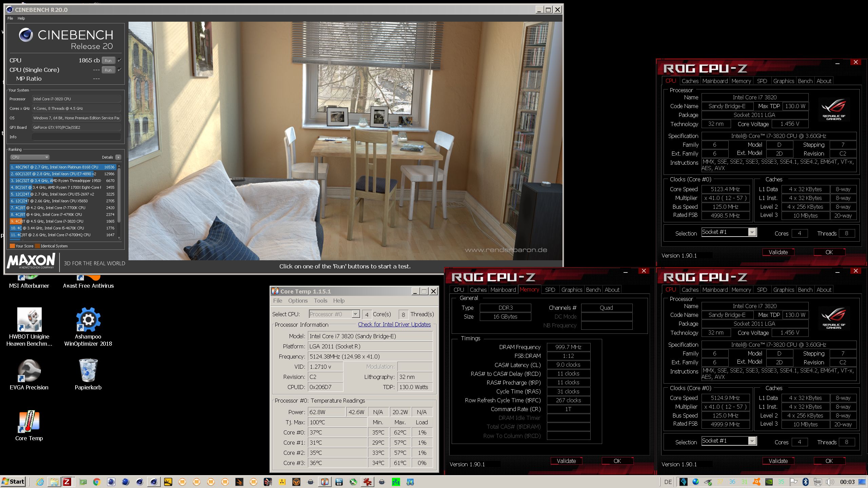Open Windows Explorer from the taskbar
The width and height of the screenshot is (868, 488).
coord(54,482)
